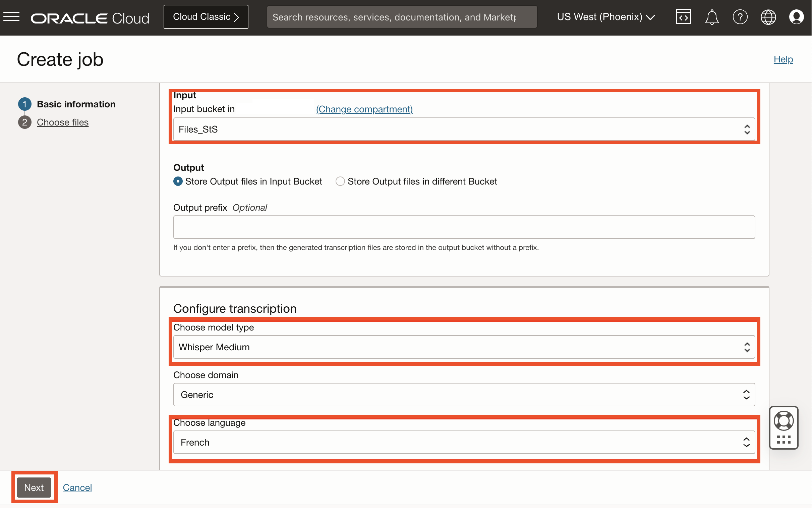Open the user profile avatar menu

(x=796, y=17)
